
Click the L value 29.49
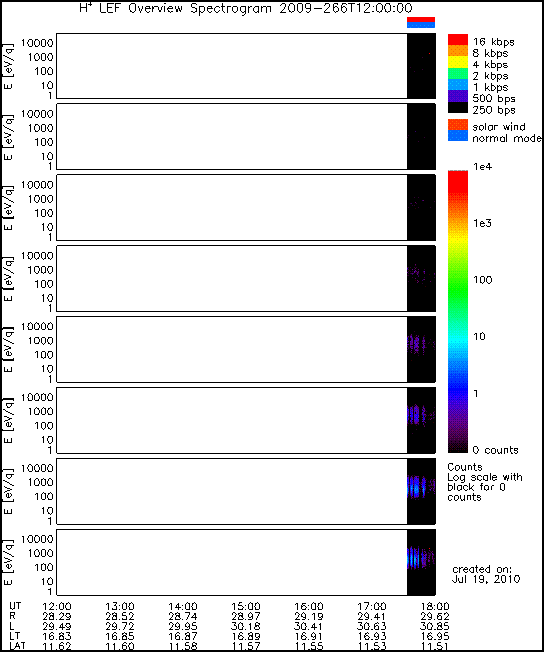click(x=57, y=626)
